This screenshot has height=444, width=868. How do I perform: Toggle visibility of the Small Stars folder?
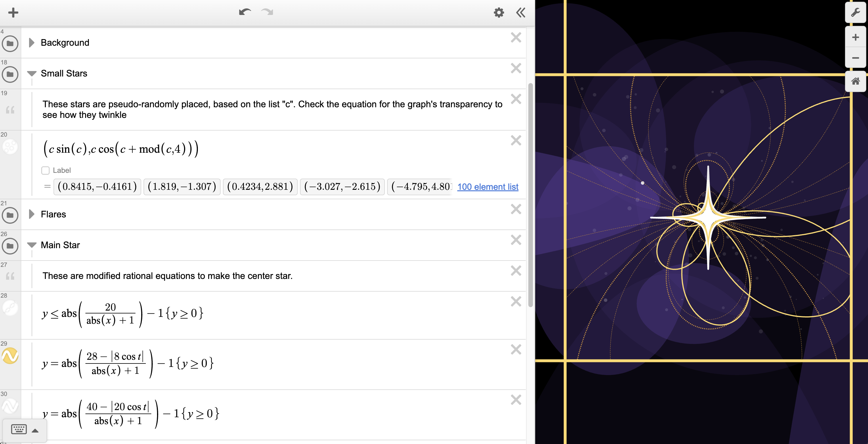point(10,74)
